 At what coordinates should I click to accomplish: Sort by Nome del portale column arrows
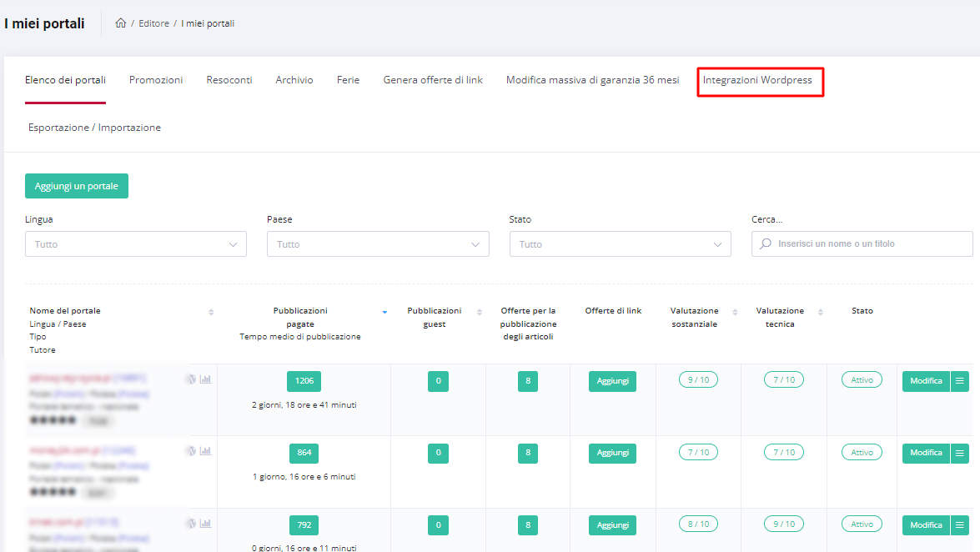(211, 312)
